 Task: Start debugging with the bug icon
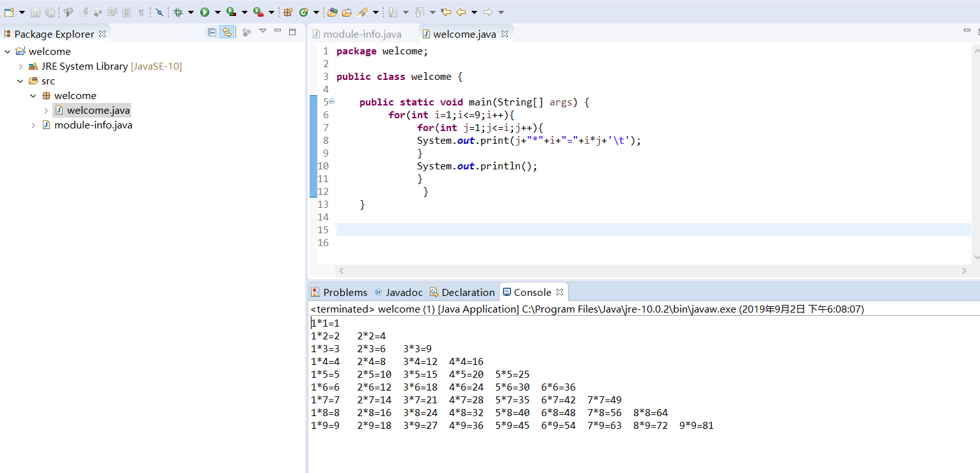(178, 12)
